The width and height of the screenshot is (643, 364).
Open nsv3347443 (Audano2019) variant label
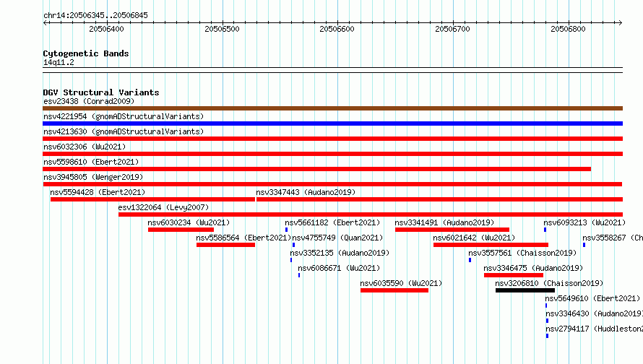tap(306, 192)
